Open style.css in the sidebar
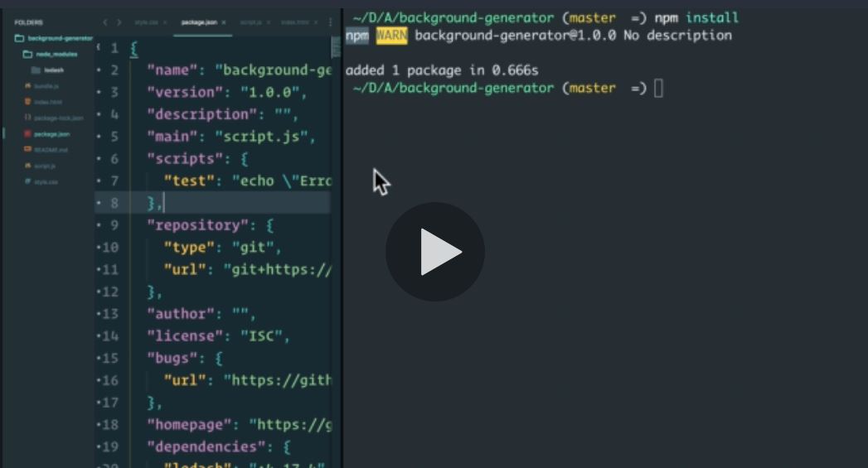The width and height of the screenshot is (868, 468). [46, 182]
